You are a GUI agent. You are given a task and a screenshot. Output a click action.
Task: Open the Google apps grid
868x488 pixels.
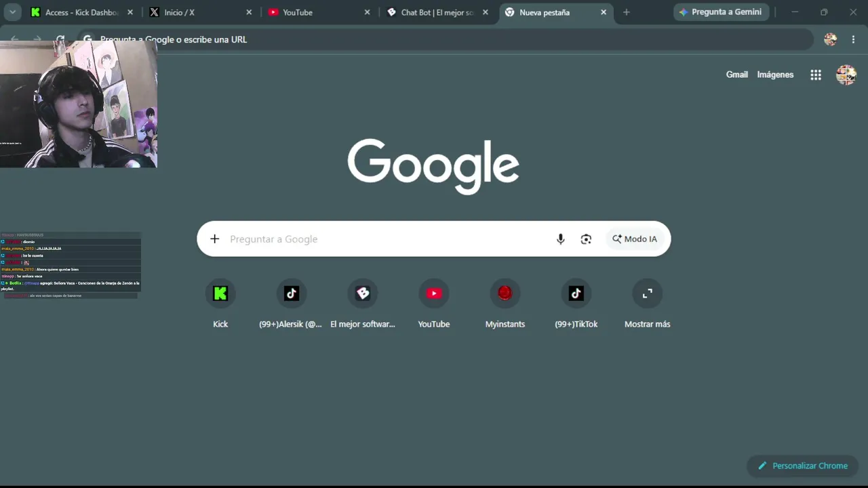click(816, 75)
